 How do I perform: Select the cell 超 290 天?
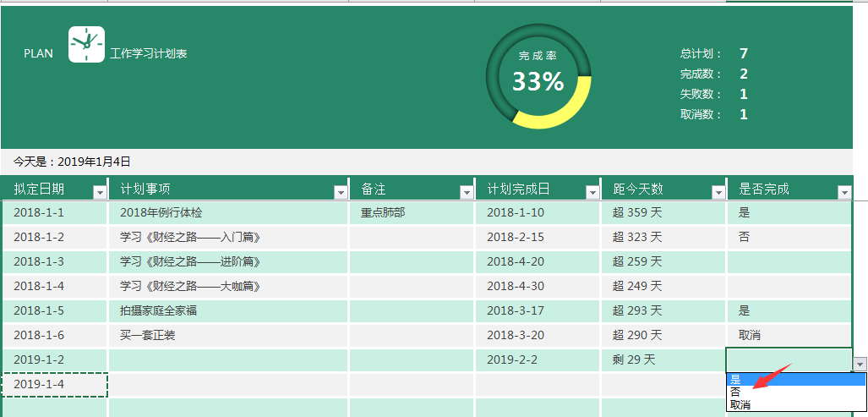(663, 335)
